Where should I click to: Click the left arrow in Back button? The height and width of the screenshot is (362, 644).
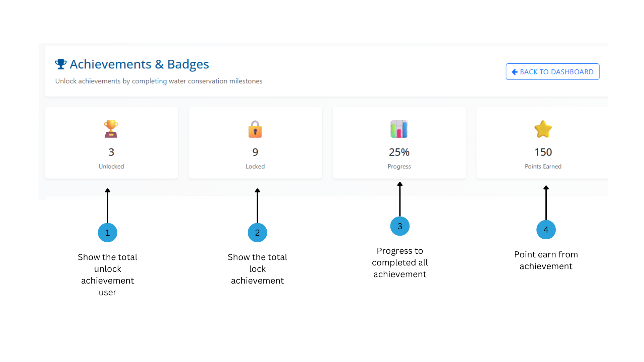pos(515,72)
